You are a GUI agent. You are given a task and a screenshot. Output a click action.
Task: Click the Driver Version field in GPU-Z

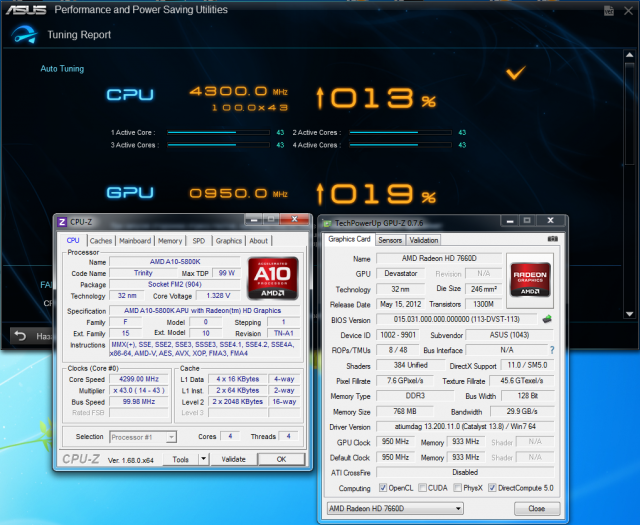point(465,426)
